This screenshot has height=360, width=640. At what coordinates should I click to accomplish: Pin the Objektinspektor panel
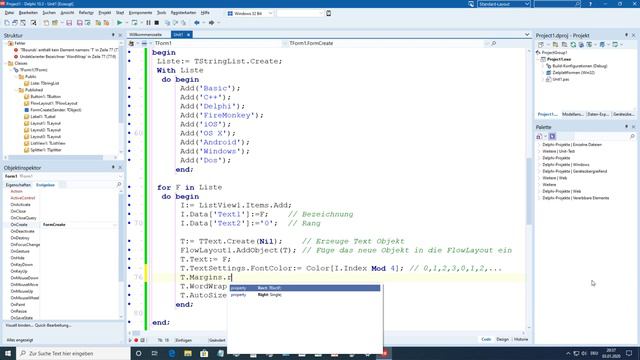point(113,167)
